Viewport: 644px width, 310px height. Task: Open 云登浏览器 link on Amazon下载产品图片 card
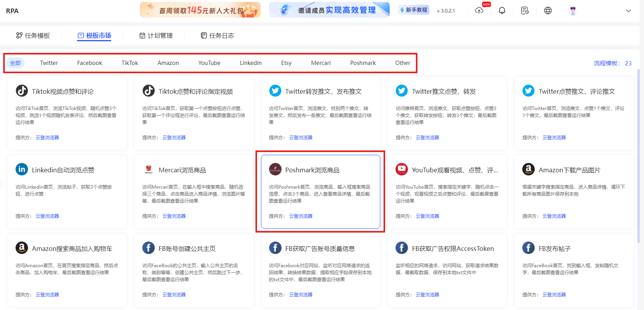[x=554, y=216]
